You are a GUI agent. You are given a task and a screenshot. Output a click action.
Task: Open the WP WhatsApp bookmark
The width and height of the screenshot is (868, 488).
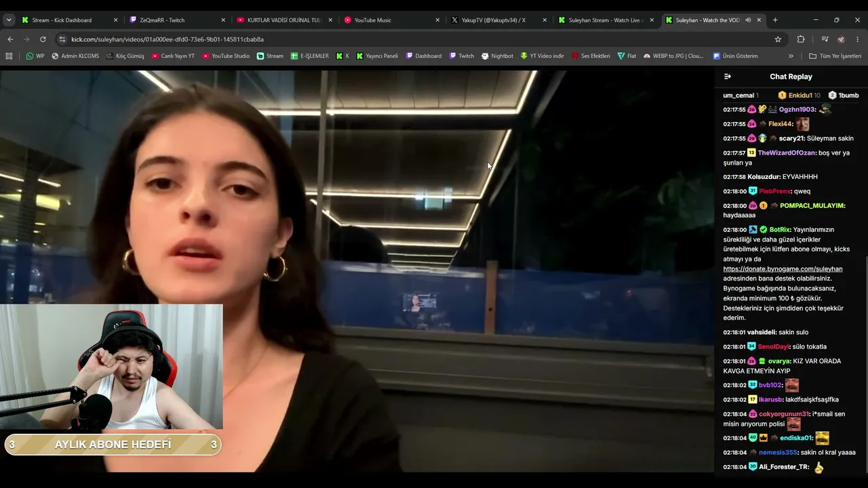tap(35, 56)
